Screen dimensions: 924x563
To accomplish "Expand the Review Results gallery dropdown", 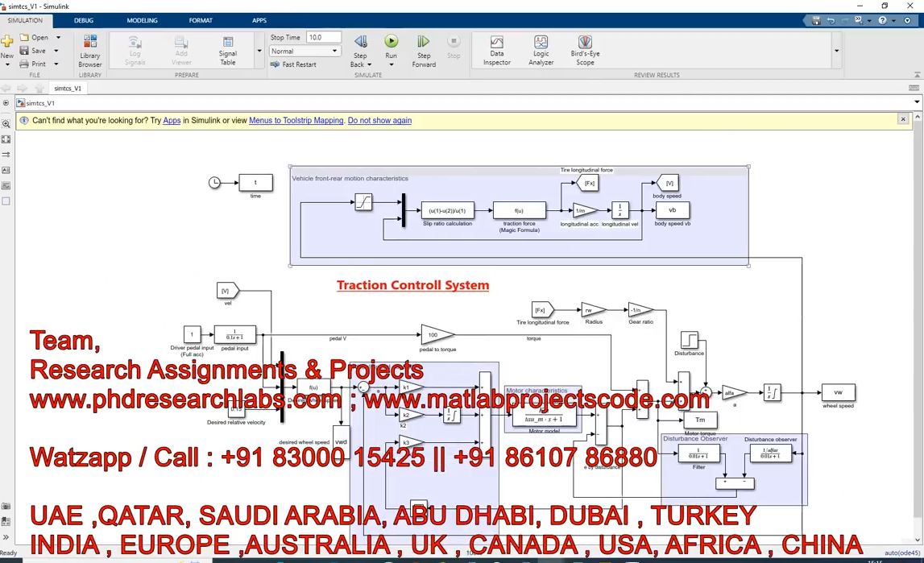I will (837, 51).
